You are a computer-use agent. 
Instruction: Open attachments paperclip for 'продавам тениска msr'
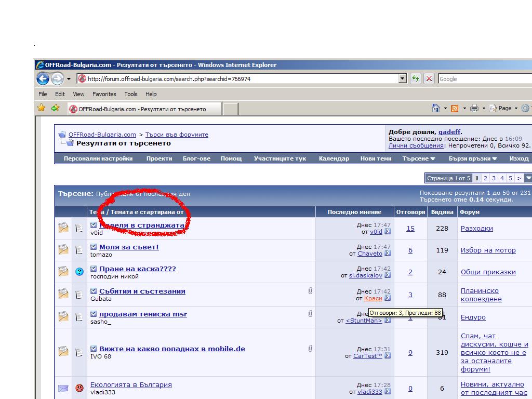310,313
